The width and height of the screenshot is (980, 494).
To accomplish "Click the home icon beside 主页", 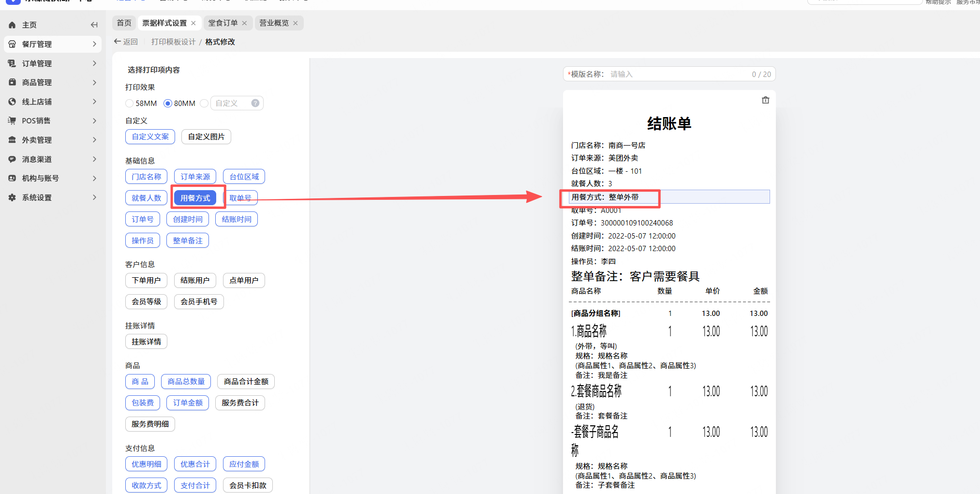I will (12, 25).
